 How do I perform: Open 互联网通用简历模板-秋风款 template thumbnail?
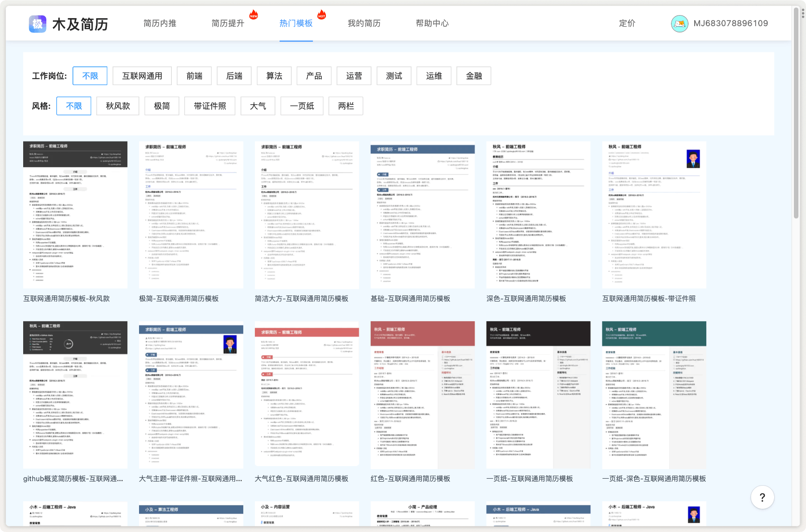click(75, 215)
